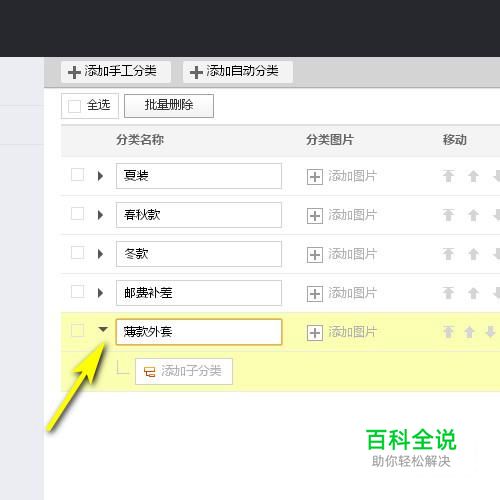Move 冬款 up one position
This screenshot has height=500, width=500.
coord(473,254)
